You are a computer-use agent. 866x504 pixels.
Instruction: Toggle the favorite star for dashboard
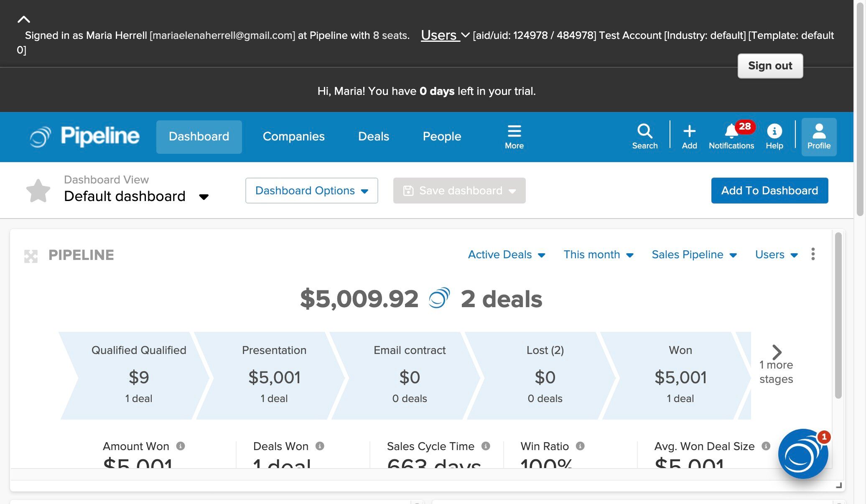(x=38, y=191)
